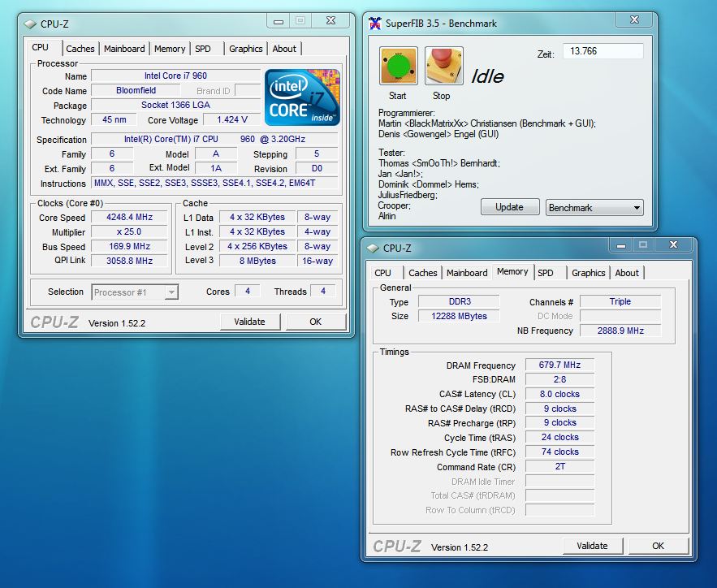
Task: Click the Technology value 45 nm
Action: pyautogui.click(x=114, y=119)
